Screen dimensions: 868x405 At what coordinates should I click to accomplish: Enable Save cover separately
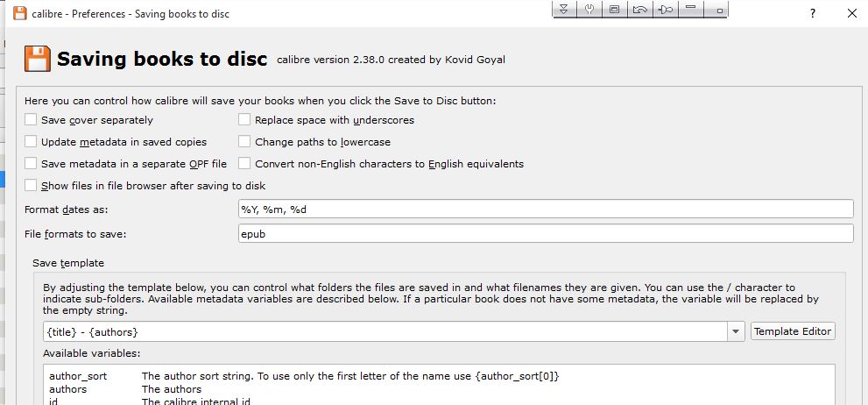32,120
